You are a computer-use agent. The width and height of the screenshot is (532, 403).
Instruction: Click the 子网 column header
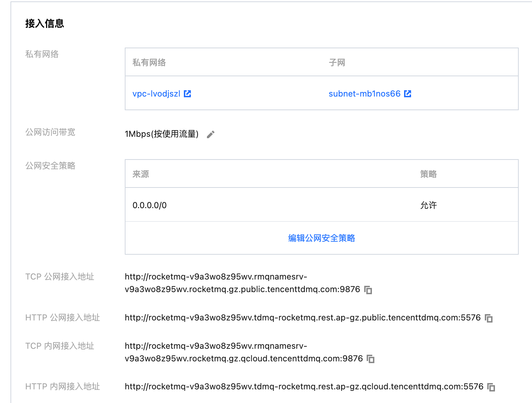coord(337,63)
